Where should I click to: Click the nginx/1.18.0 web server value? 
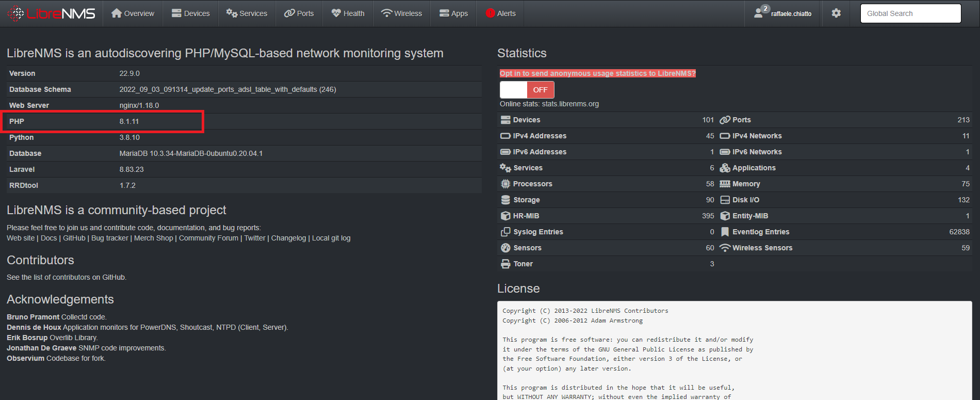[x=139, y=105]
